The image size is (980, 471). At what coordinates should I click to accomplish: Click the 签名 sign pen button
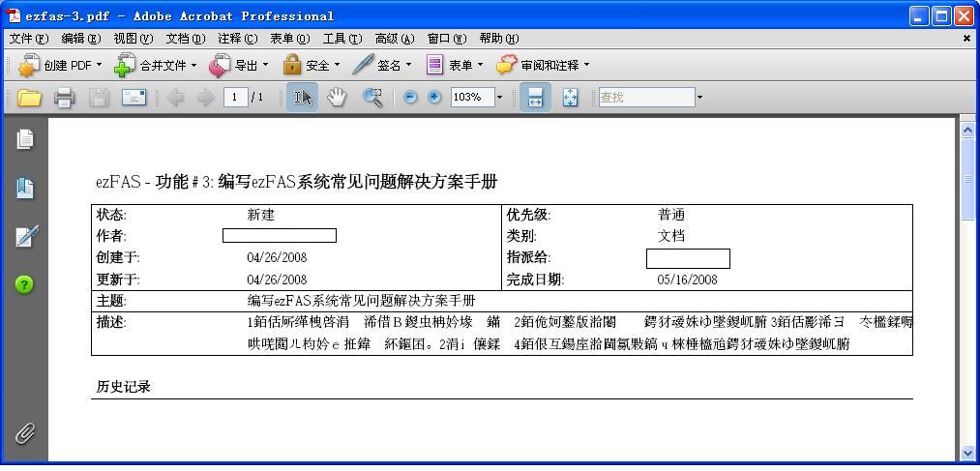[x=381, y=65]
